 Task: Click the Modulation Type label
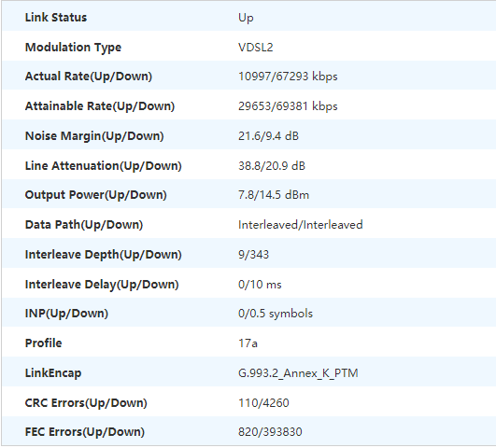coord(73,48)
